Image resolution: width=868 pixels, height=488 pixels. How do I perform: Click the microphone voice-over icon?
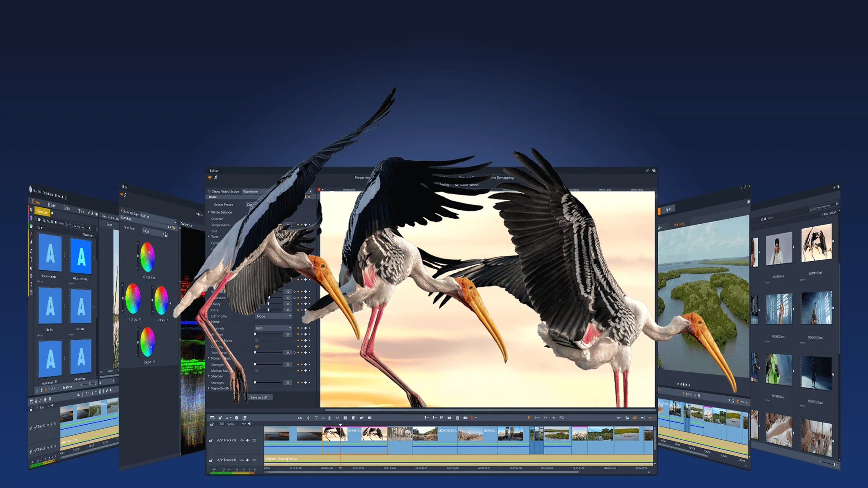329,418
